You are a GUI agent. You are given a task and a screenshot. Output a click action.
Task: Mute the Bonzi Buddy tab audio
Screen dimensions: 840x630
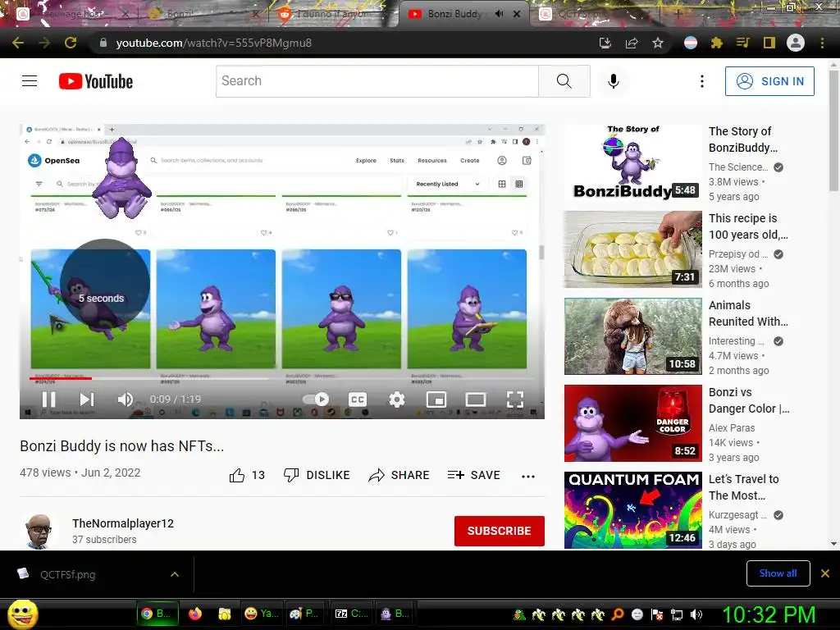[x=499, y=14]
